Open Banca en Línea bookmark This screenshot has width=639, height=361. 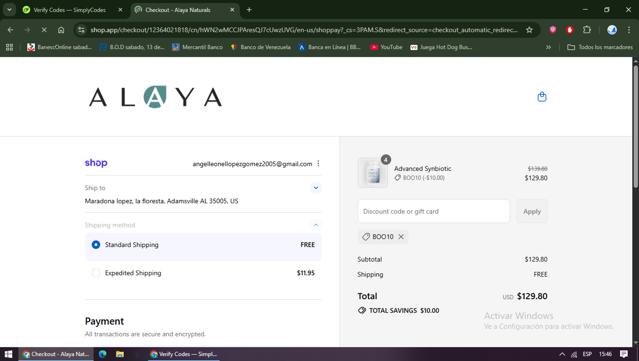330,47
